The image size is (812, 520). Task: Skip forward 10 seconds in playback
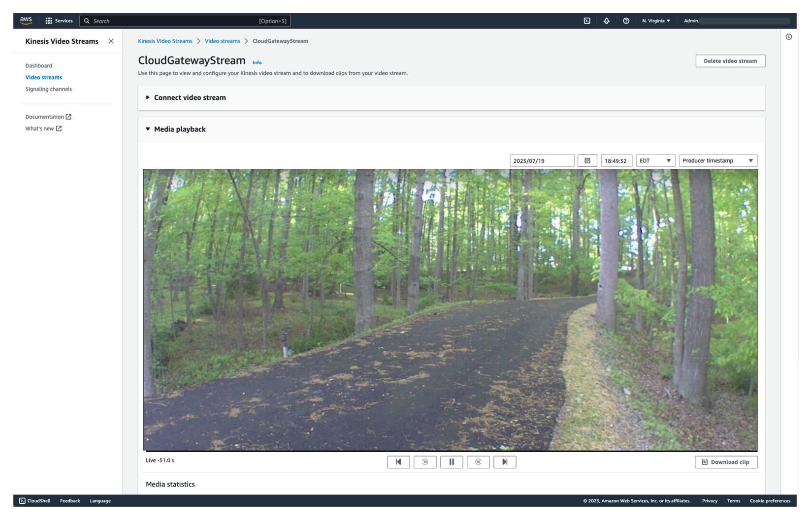coord(478,462)
